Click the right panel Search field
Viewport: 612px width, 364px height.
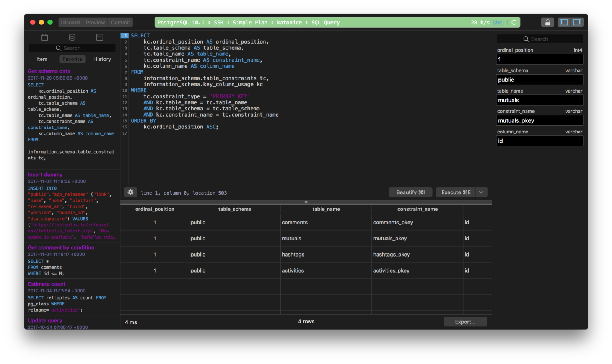[x=539, y=39]
